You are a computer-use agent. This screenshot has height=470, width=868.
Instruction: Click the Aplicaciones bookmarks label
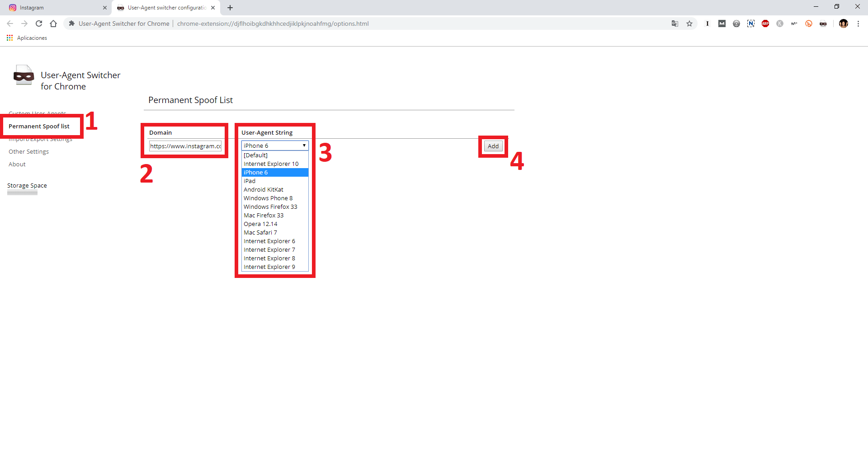[x=32, y=38]
